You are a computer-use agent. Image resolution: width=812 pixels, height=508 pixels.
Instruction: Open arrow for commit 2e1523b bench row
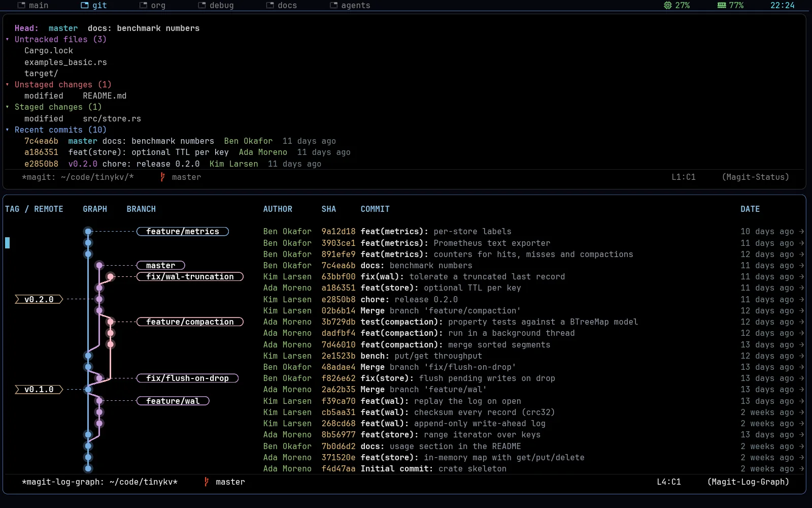coord(801,356)
